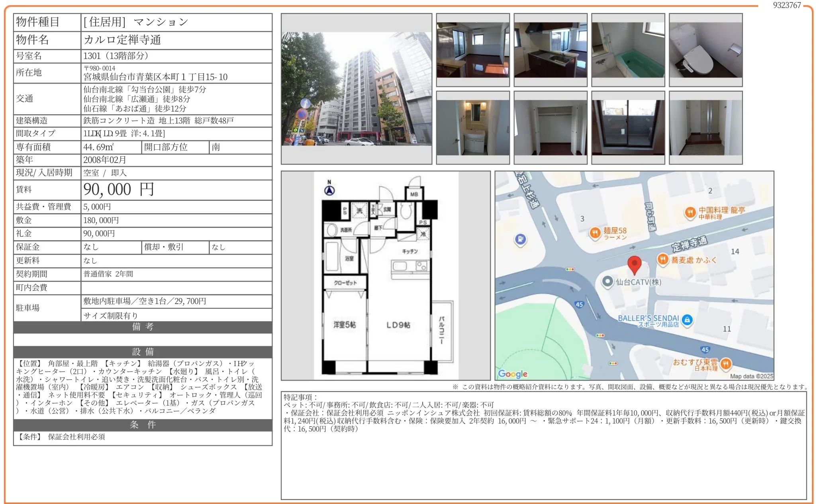Select the 中国料理 龍亭 restaurant icon on the map
This screenshot has width=819, height=504.
(690, 212)
